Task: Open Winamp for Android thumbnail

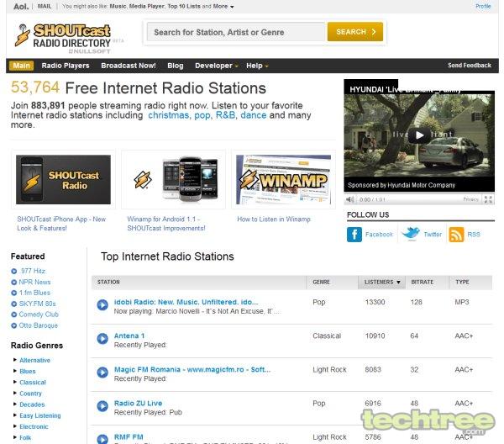Action: point(174,179)
